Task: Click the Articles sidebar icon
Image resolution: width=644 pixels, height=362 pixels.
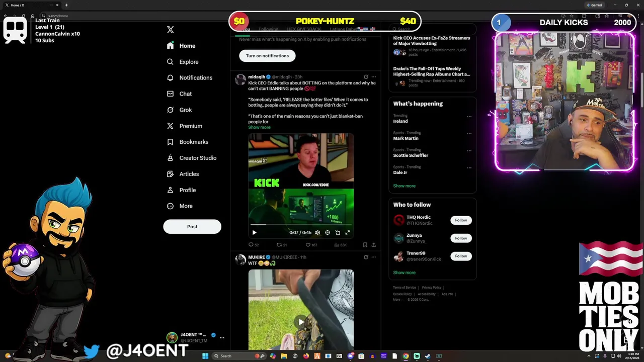Action: [x=170, y=174]
